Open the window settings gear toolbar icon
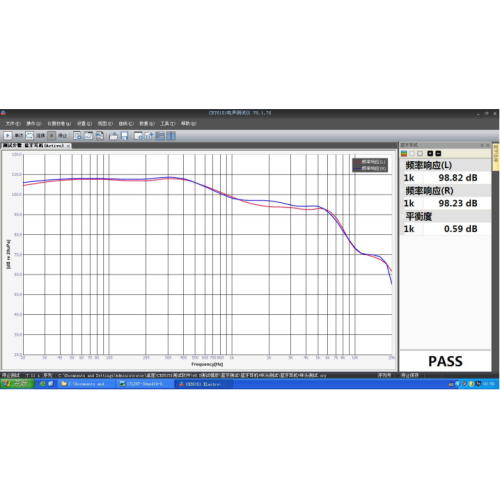The height and width of the screenshot is (500, 500). [77, 136]
